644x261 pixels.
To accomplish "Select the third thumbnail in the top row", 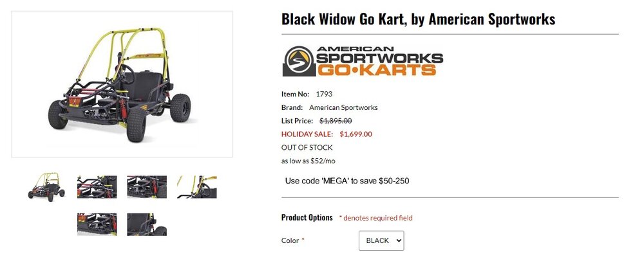I will [x=147, y=186].
